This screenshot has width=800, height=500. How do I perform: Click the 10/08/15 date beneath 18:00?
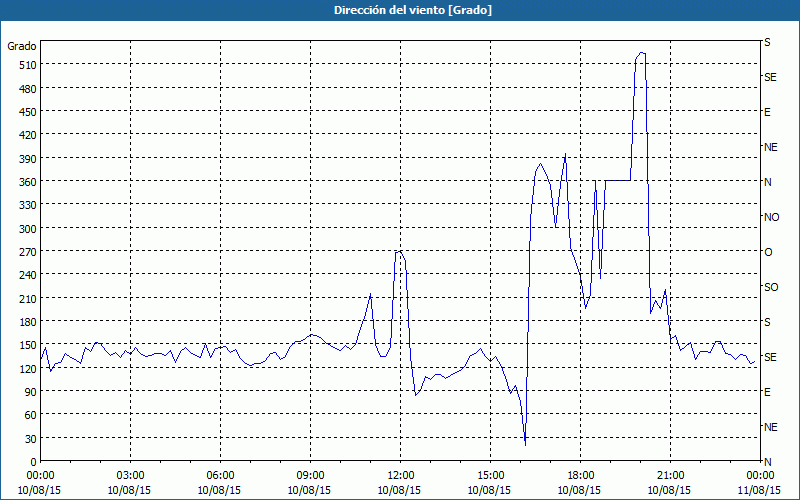point(581,490)
